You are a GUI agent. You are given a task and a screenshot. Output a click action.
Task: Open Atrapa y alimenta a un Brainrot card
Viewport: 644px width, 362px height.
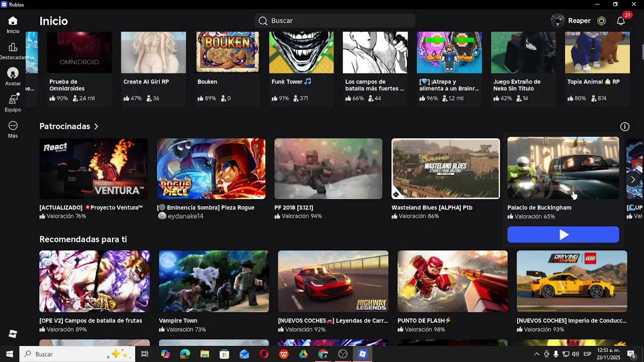(449, 69)
